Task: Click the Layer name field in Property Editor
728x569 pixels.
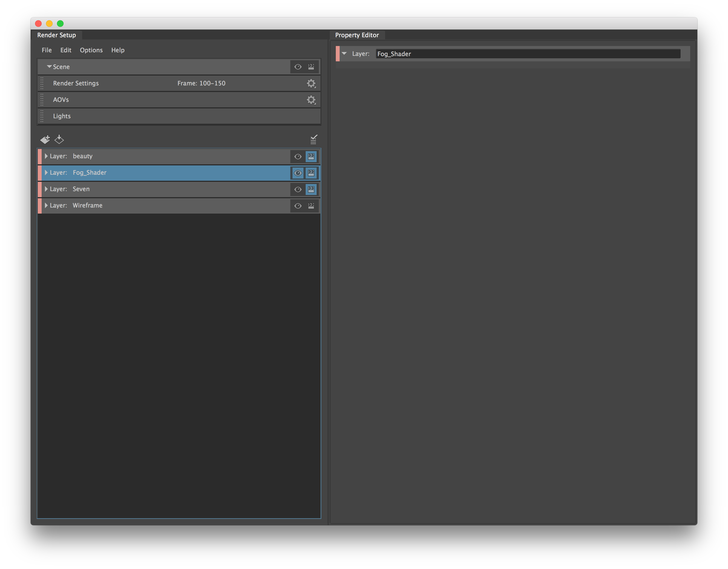Action: 527,54
